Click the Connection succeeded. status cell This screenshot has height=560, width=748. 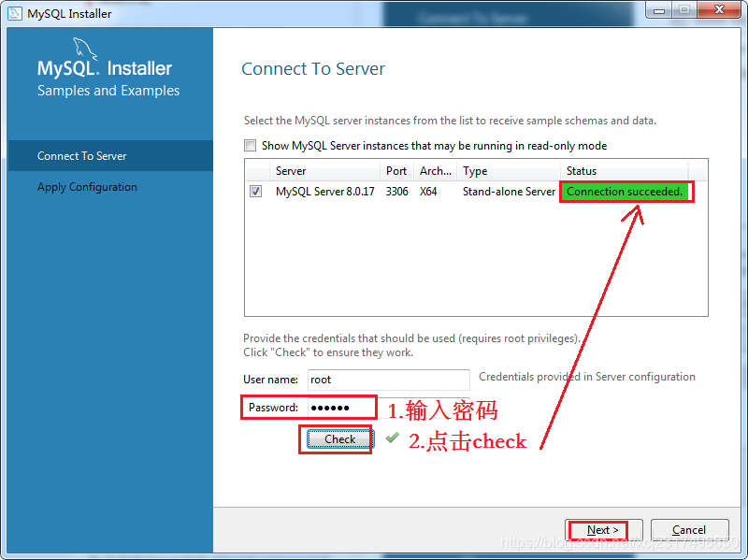click(625, 192)
